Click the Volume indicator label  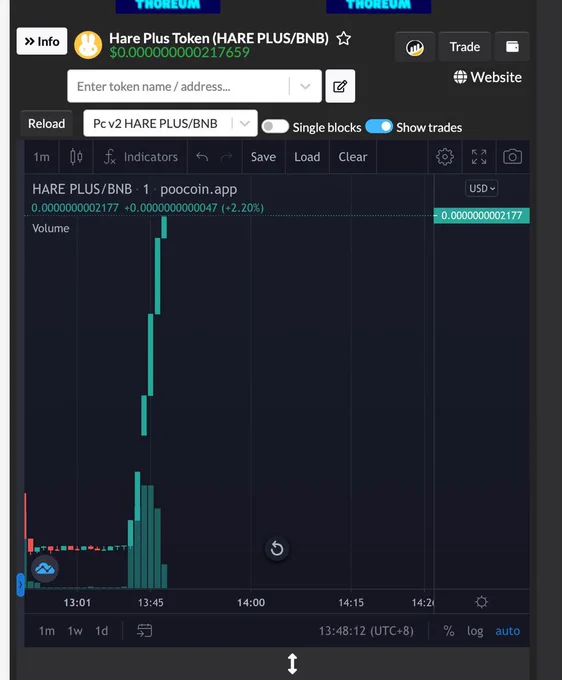(x=51, y=229)
